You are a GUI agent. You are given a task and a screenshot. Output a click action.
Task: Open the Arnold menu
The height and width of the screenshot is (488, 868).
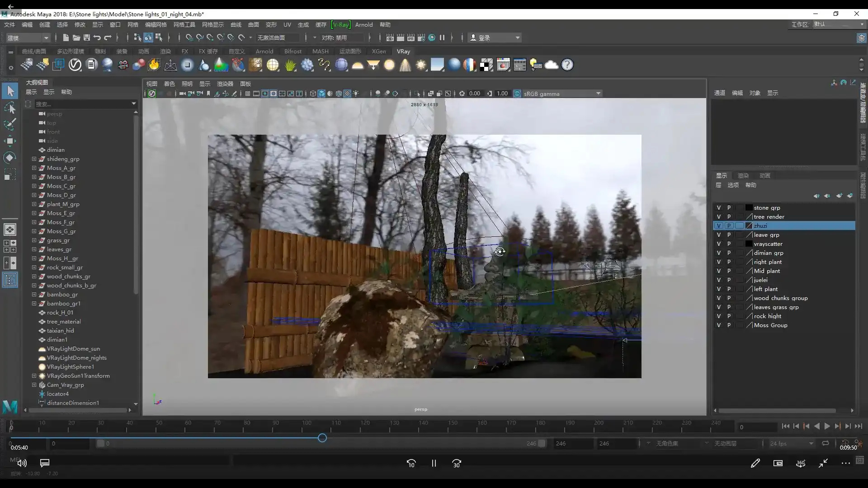[364, 24]
